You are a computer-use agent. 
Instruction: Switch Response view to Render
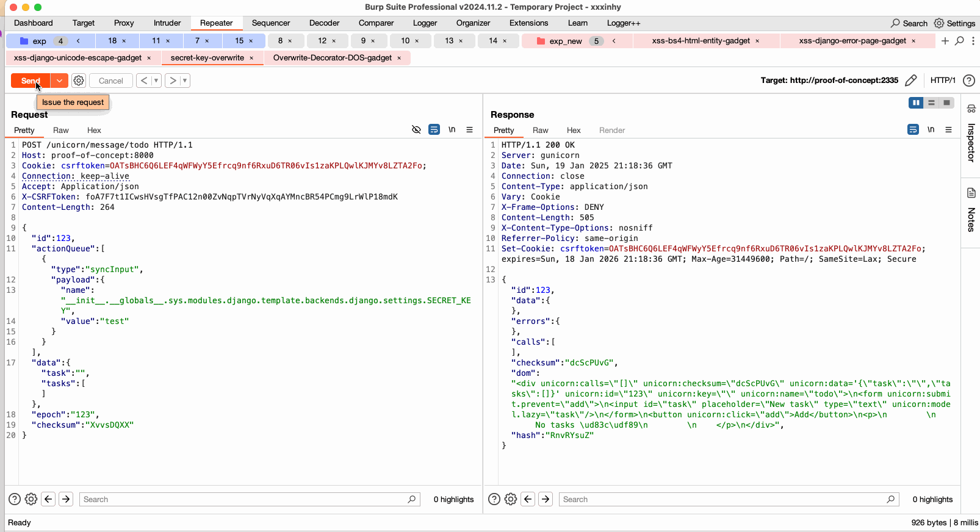612,130
